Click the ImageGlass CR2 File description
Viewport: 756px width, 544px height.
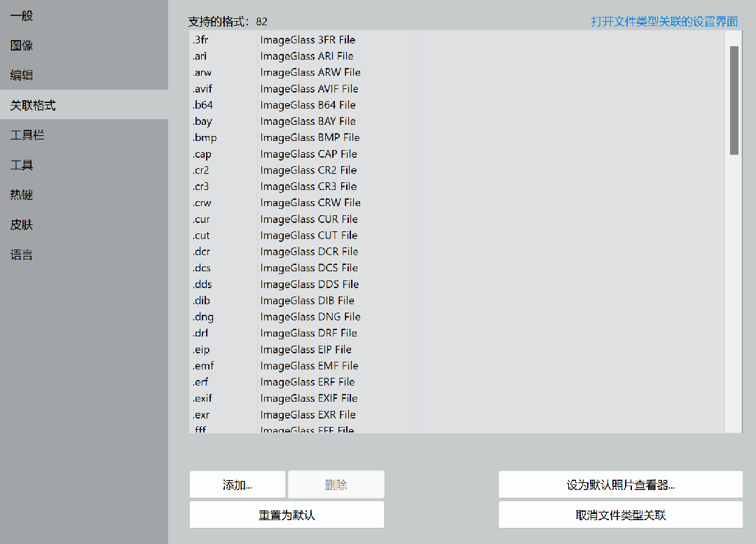[x=308, y=170]
